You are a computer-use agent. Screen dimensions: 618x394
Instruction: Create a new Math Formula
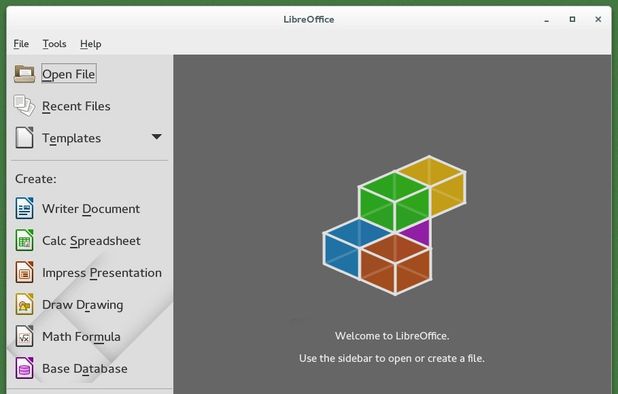point(81,336)
